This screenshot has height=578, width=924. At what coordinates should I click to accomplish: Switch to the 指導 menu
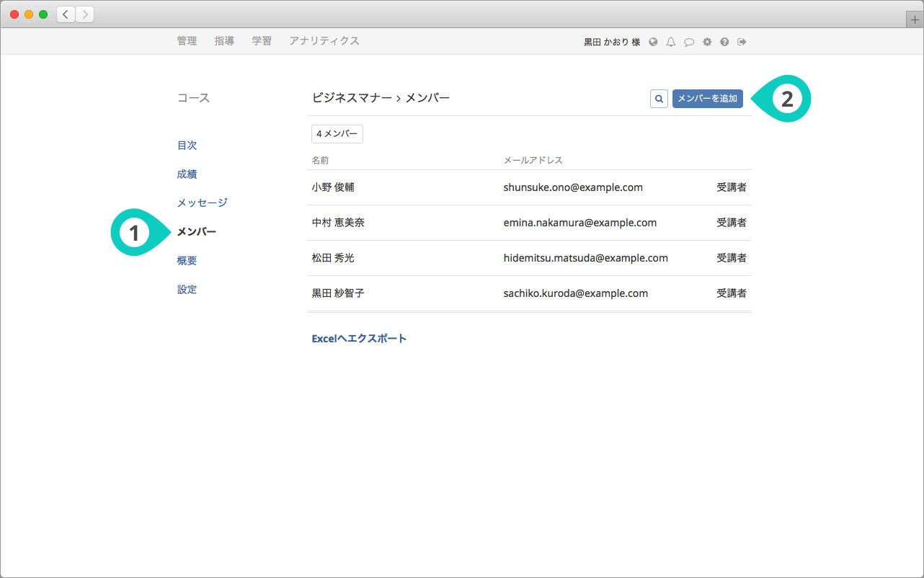click(x=224, y=41)
